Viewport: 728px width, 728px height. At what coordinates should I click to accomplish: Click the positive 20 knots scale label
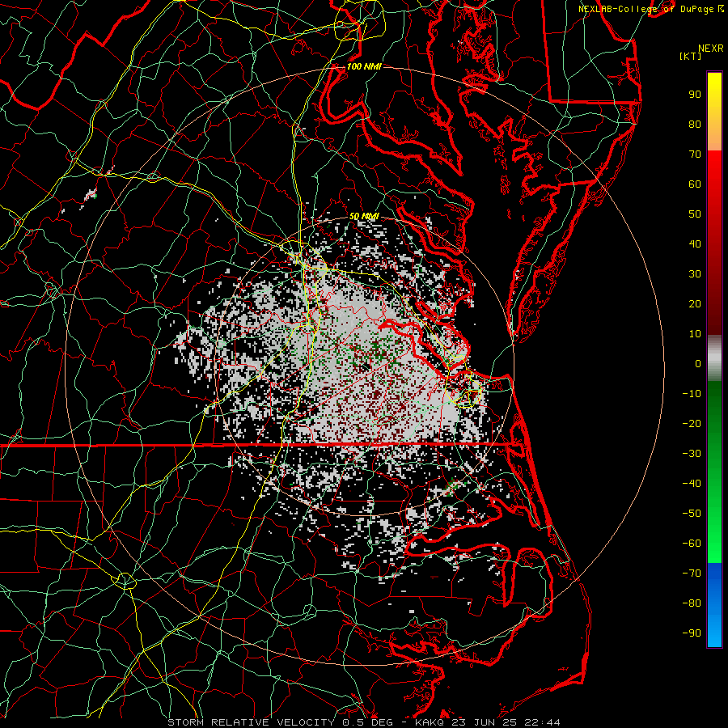[x=695, y=304]
